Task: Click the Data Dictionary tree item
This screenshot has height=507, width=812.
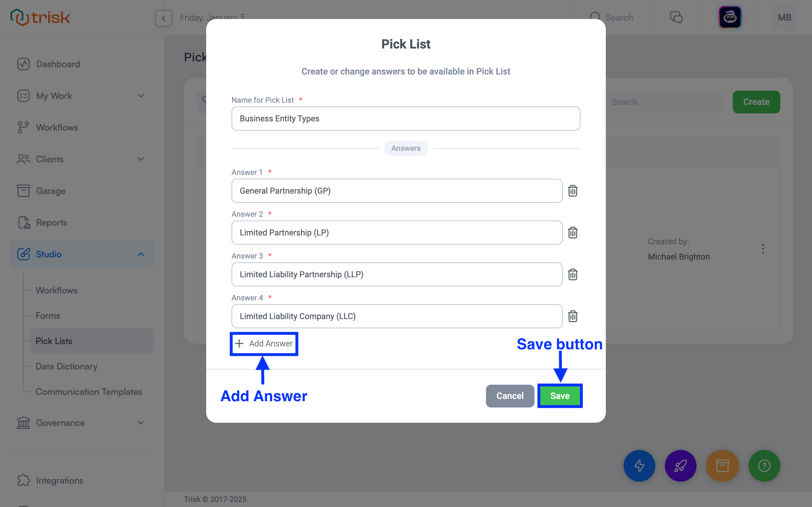Action: (66, 366)
